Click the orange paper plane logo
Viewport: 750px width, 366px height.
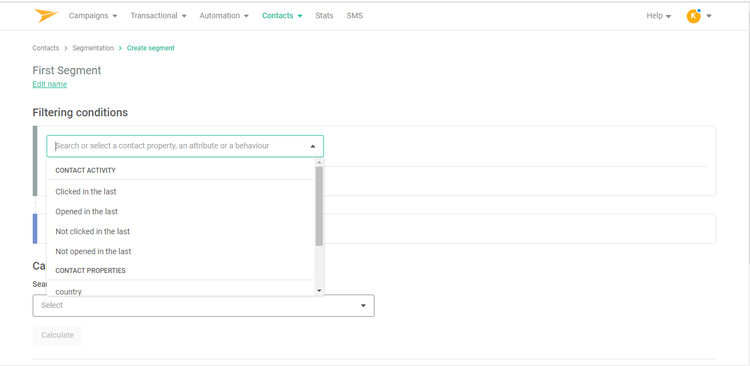pos(46,15)
